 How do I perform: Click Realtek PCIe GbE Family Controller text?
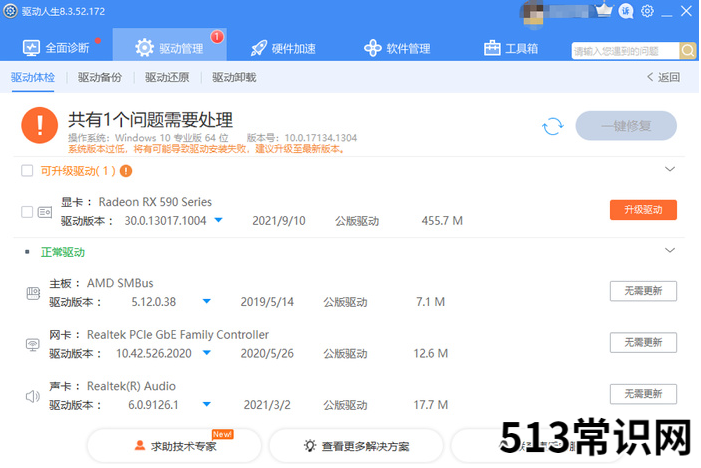coord(178,335)
